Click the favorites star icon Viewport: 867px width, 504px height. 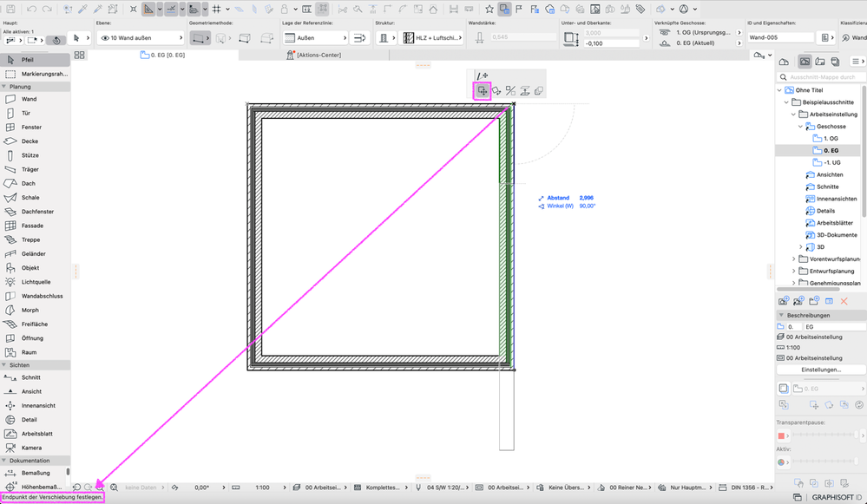489,9
